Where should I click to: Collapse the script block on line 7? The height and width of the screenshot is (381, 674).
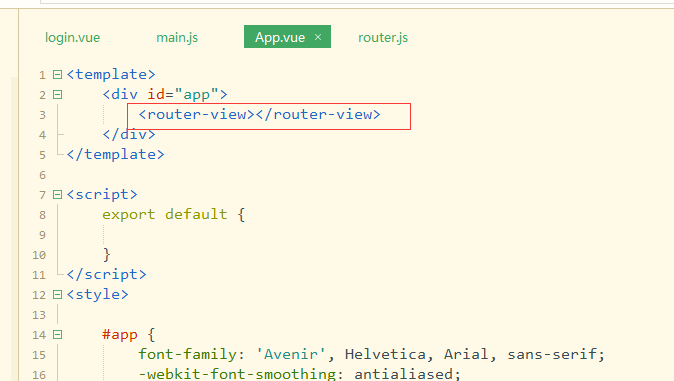click(x=57, y=195)
